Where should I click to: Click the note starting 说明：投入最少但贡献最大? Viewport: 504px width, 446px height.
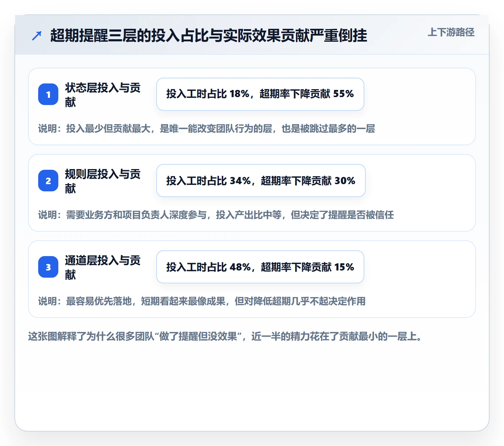pos(207,129)
